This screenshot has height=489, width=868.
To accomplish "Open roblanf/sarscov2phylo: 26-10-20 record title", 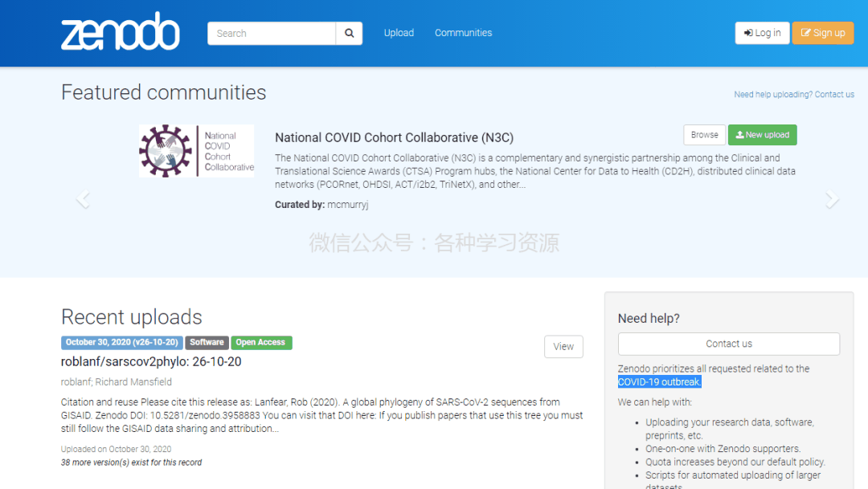I will (x=151, y=361).
